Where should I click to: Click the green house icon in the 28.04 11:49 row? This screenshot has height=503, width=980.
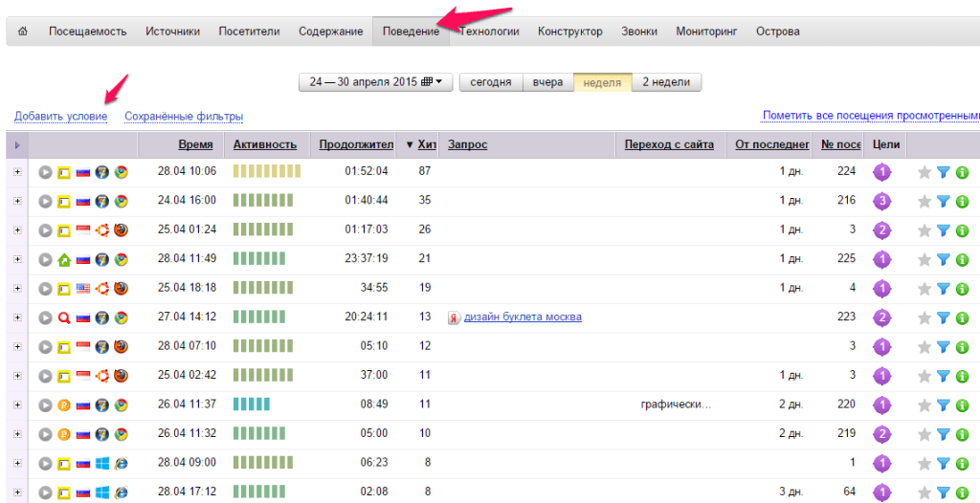(x=64, y=259)
